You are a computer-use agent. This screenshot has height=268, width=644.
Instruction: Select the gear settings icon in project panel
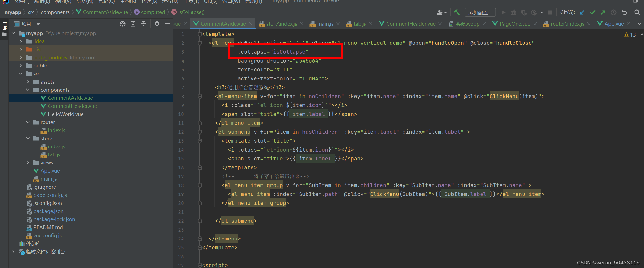157,24
